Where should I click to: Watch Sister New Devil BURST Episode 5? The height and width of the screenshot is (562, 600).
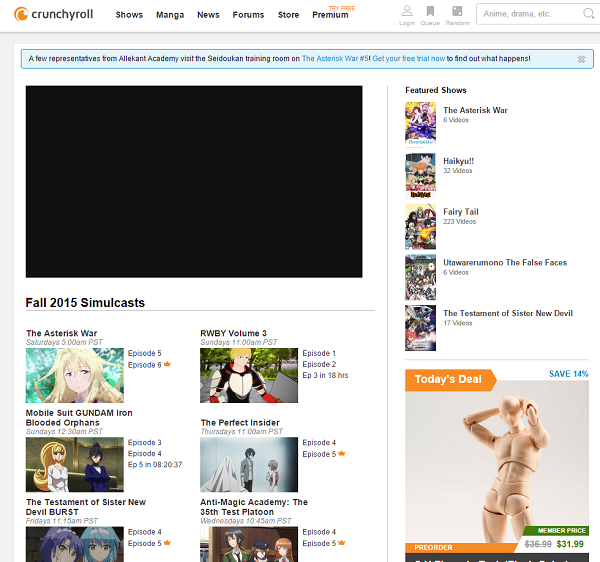coord(145,543)
